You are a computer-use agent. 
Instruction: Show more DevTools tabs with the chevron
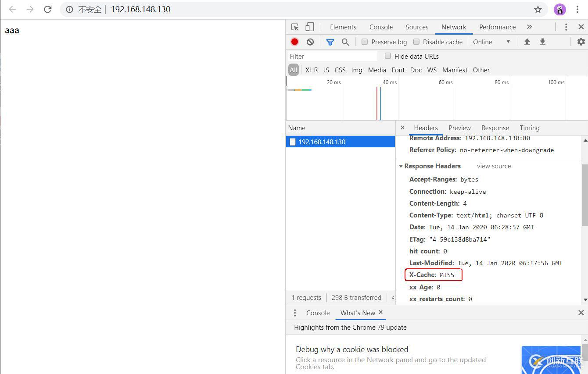click(530, 27)
